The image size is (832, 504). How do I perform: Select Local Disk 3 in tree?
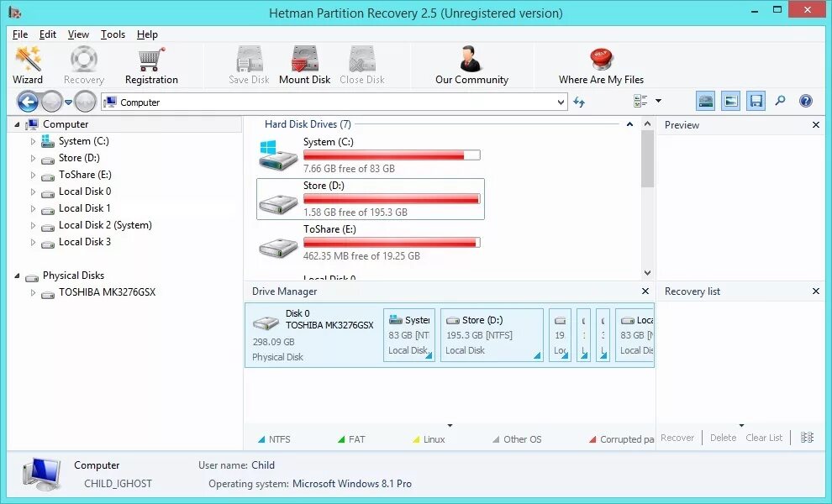84,241
